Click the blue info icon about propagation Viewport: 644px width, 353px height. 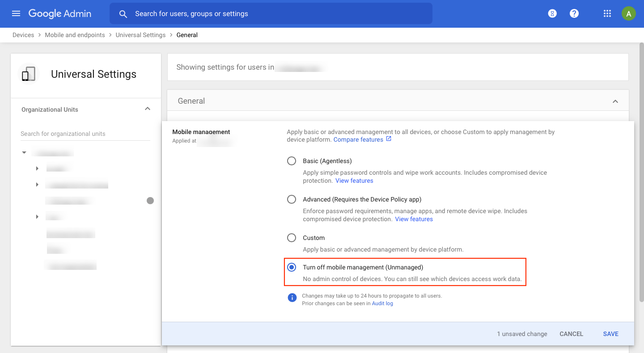pos(292,297)
